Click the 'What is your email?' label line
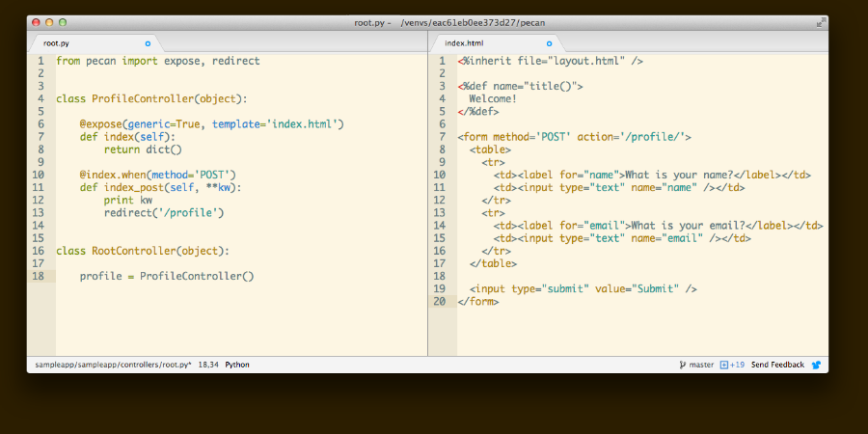The width and height of the screenshot is (868, 434). [x=658, y=226]
